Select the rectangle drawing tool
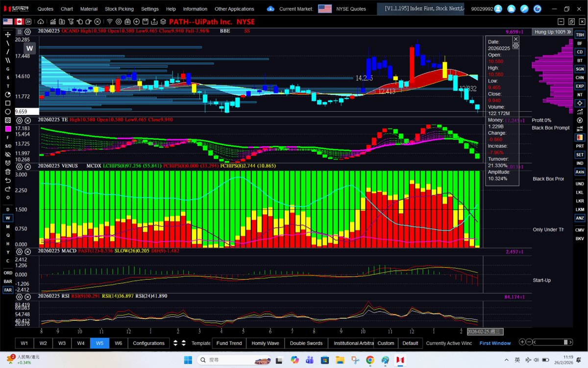The width and height of the screenshot is (588, 368). [8, 103]
